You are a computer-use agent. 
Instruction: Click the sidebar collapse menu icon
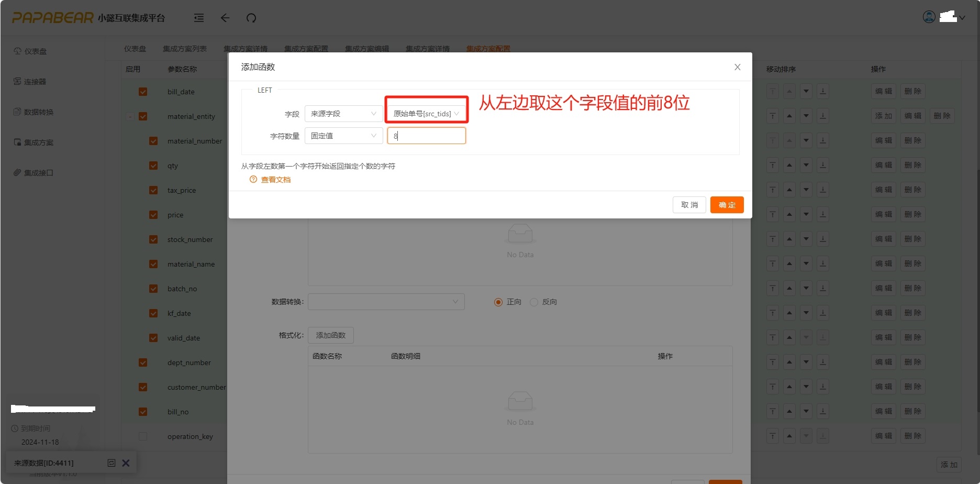pos(199,18)
